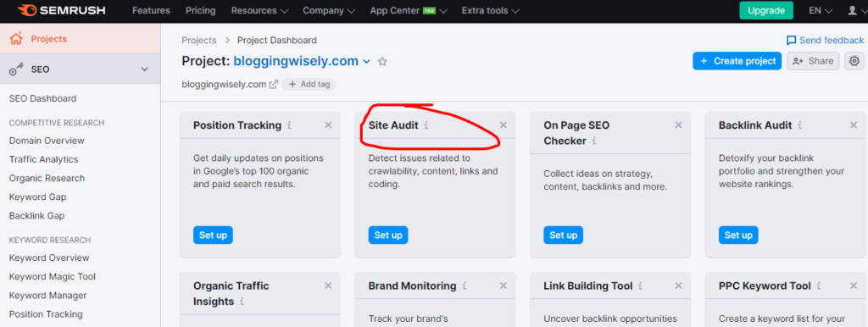This screenshot has height=327, width=868.
Task: Open the Company dropdown menu
Action: coord(330,10)
